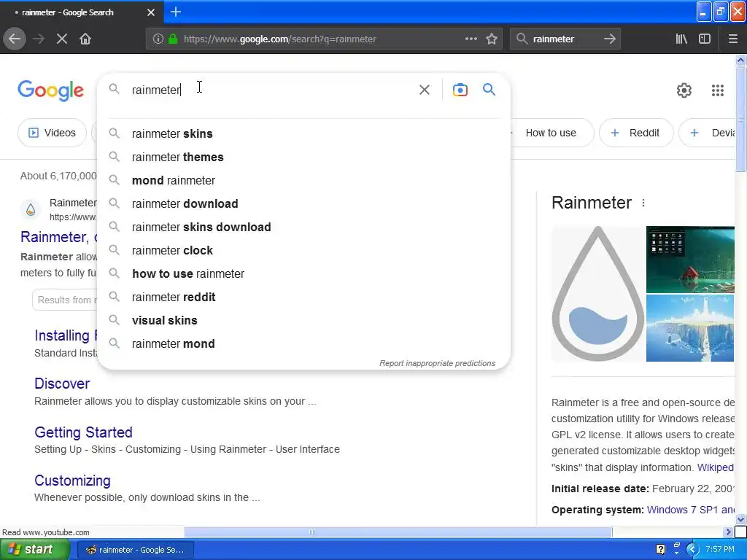Open site information icon in address bar
This screenshot has width=747, height=560.
[x=158, y=39]
